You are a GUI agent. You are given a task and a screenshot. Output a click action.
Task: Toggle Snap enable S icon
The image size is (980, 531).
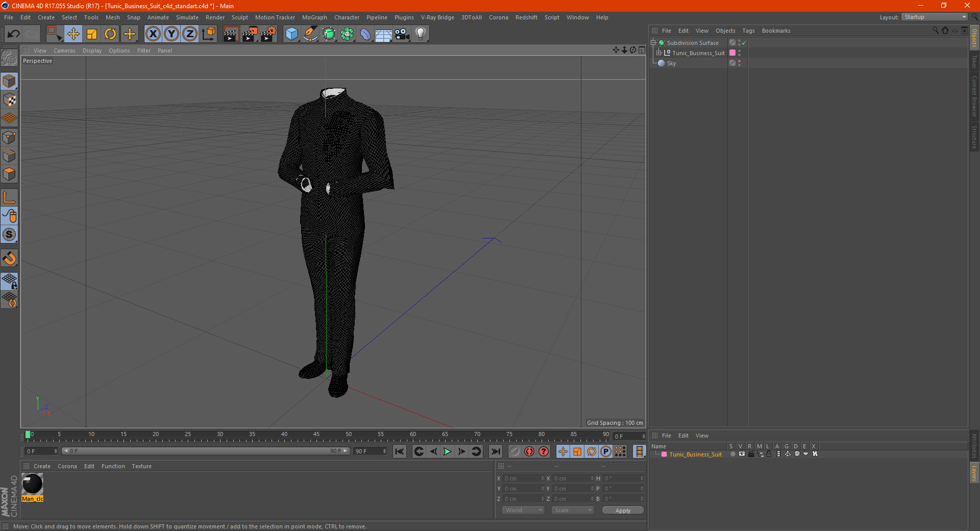(9, 234)
